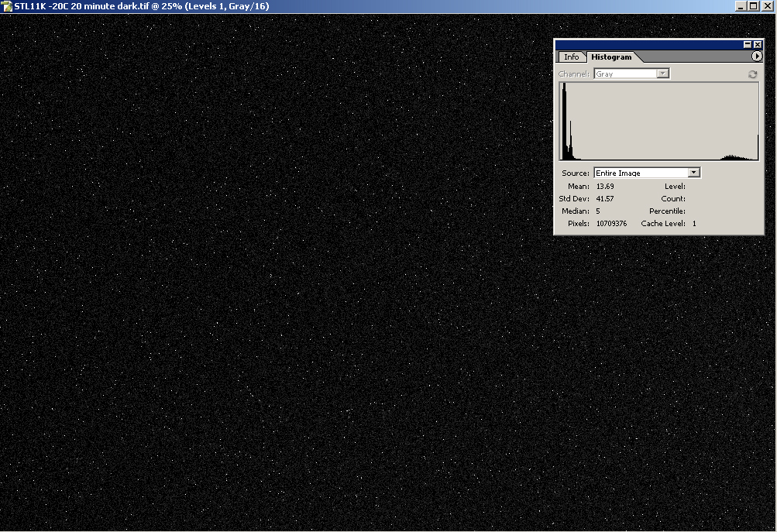
Task: Close the Histogram palette
Action: 758,45
